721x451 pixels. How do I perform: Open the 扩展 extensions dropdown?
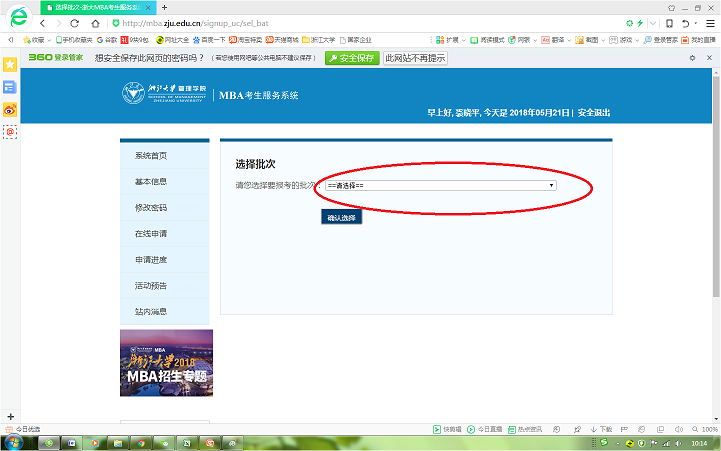[x=451, y=40]
